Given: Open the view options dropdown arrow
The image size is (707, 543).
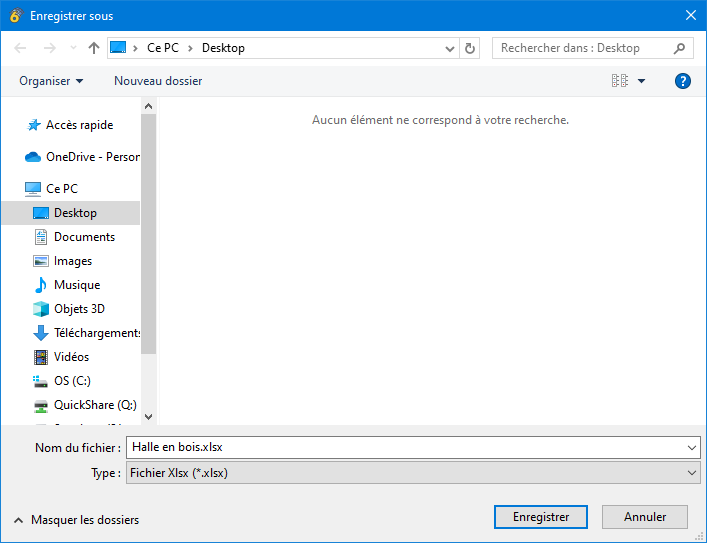Looking at the screenshot, I should coord(641,81).
